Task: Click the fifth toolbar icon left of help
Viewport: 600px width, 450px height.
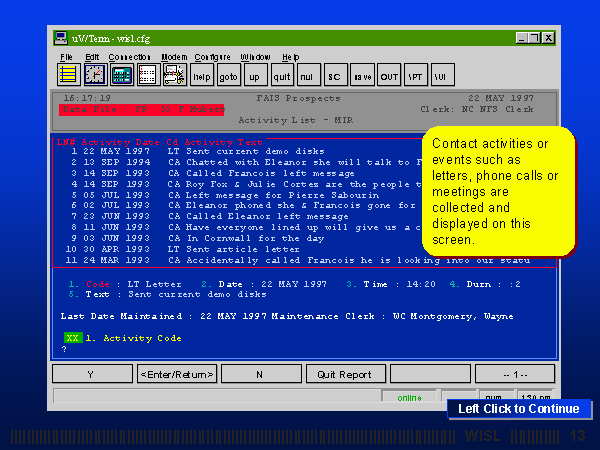Action: click(174, 75)
